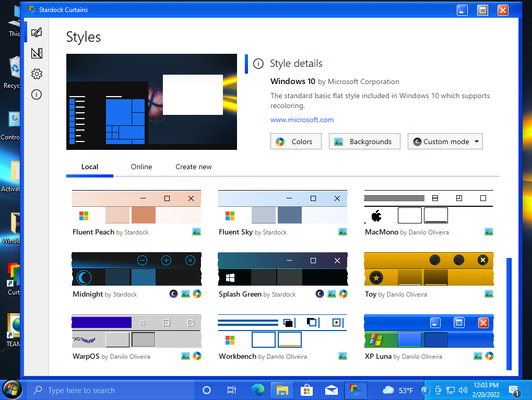Click the Stardock Curtains taskbar icon
This screenshot has width=532, height=400.
click(356, 390)
